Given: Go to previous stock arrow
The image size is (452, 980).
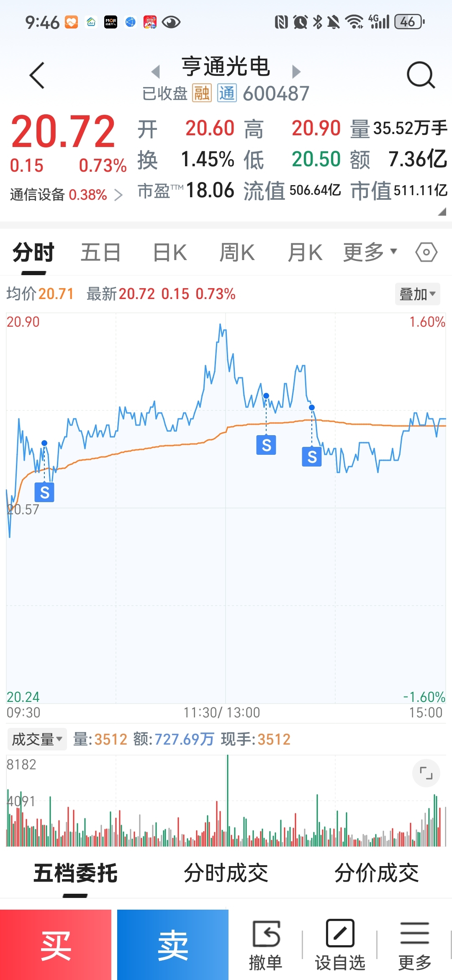Looking at the screenshot, I should click(x=156, y=72).
